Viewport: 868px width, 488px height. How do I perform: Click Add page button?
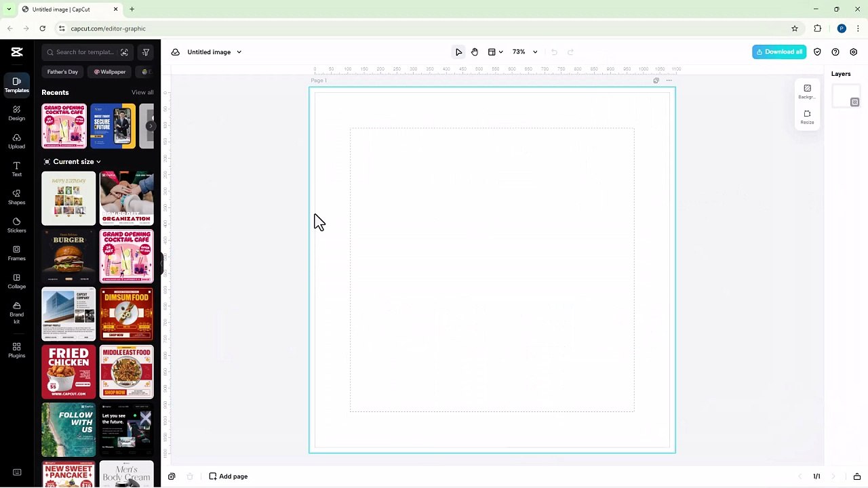229,476
